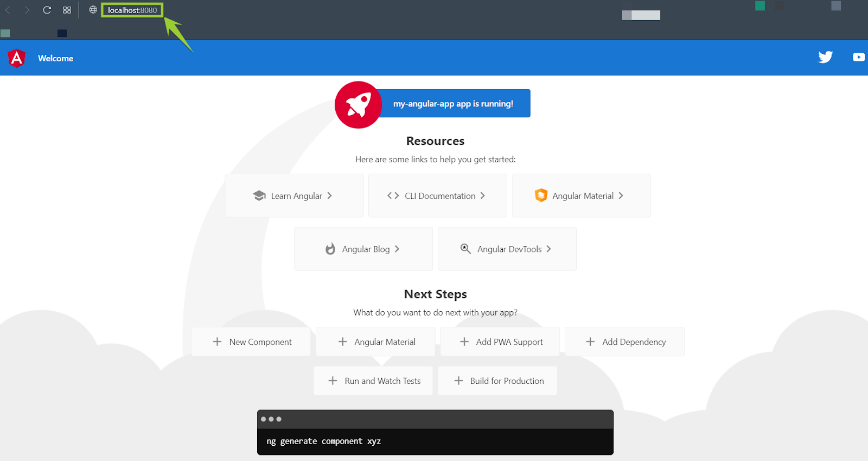Click chevron on Learn Angular card
This screenshot has height=461, width=868.
[329, 195]
